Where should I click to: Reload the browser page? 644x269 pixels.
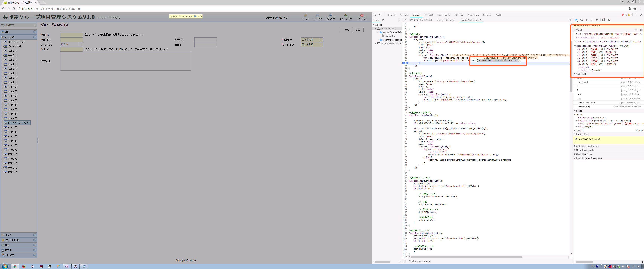(x=14, y=9)
